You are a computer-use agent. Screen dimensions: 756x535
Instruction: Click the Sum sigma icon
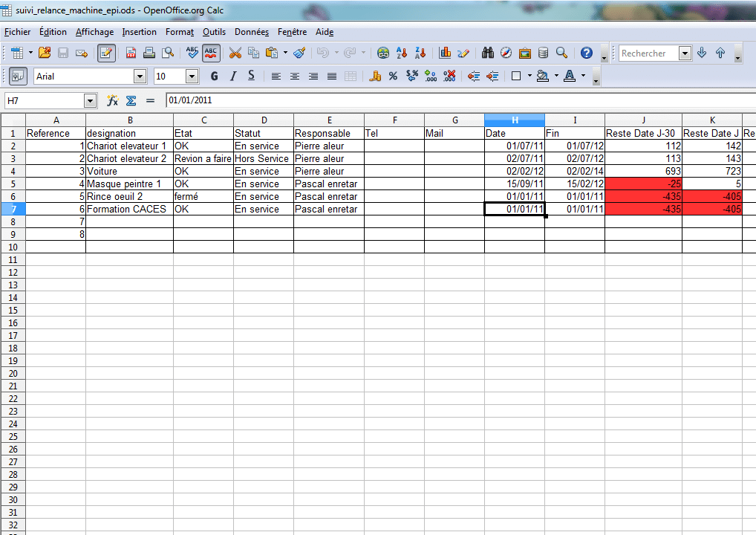click(131, 100)
